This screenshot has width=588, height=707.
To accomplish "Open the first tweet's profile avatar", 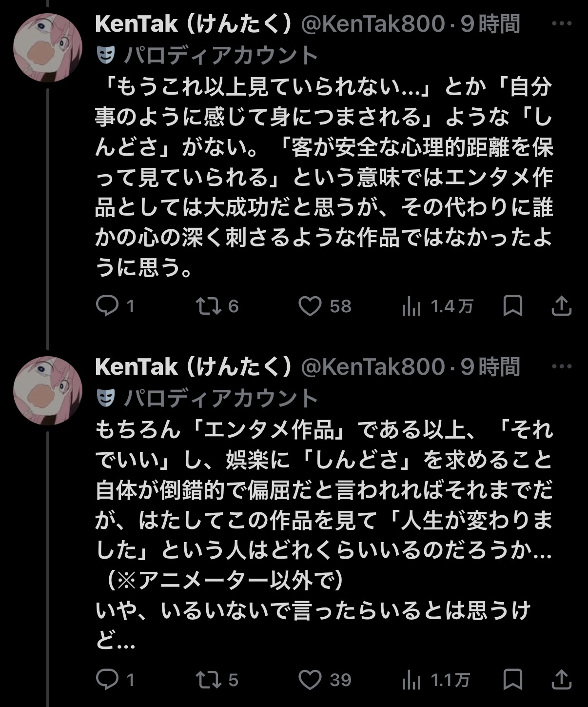I will click(x=47, y=48).
